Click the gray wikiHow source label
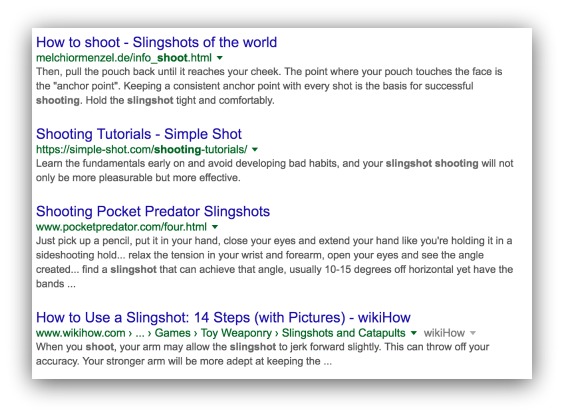 click(x=444, y=333)
